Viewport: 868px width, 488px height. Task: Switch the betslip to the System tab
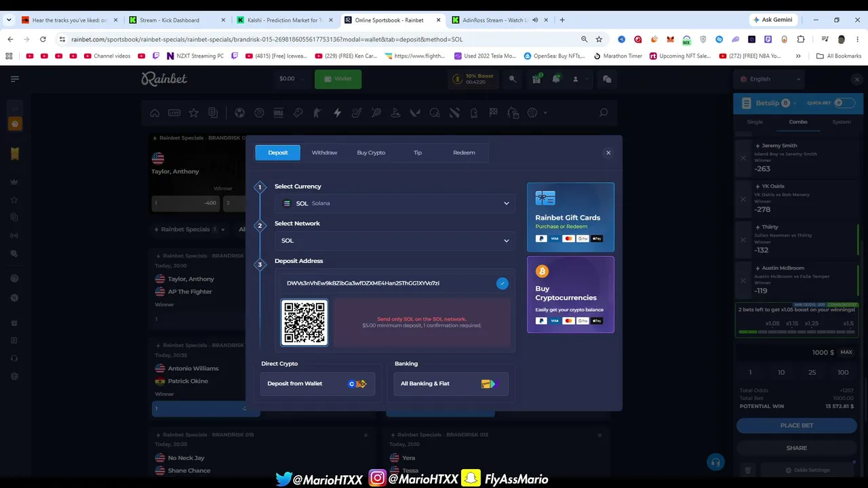[842, 122]
